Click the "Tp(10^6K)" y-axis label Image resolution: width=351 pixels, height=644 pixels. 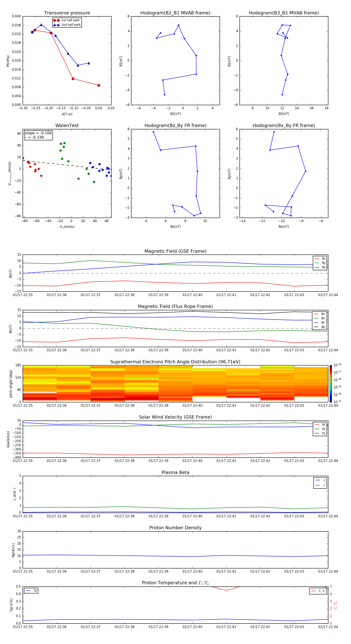[x=11, y=605]
